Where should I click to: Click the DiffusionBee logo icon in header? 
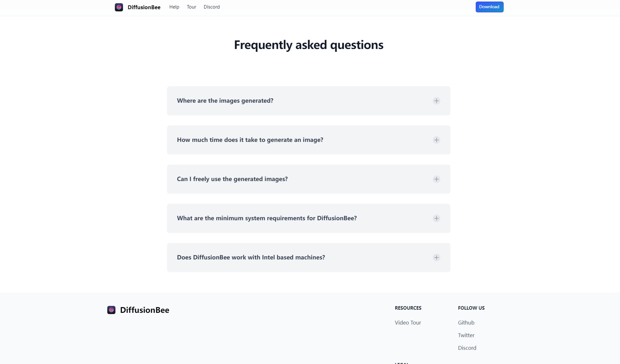(119, 7)
